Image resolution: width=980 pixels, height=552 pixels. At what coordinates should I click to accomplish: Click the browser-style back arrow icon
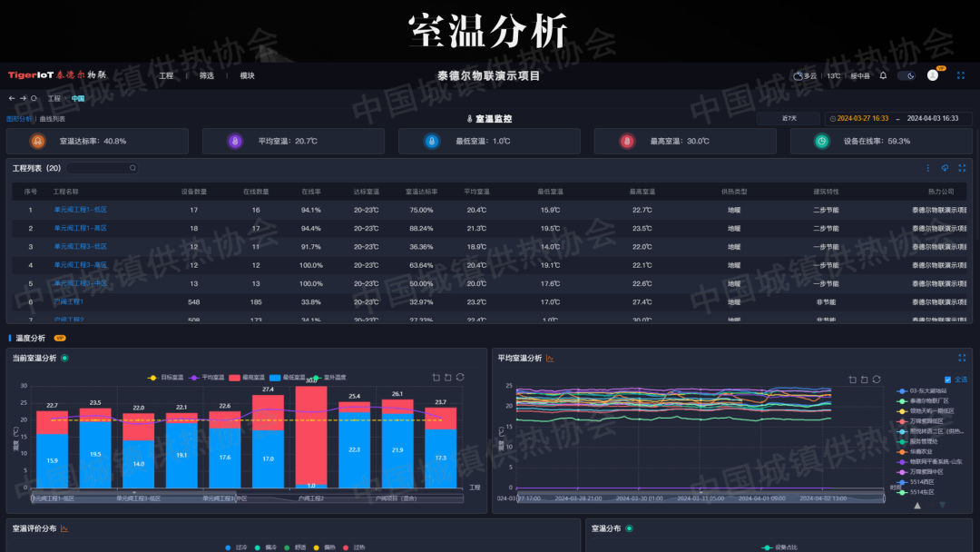tap(13, 98)
